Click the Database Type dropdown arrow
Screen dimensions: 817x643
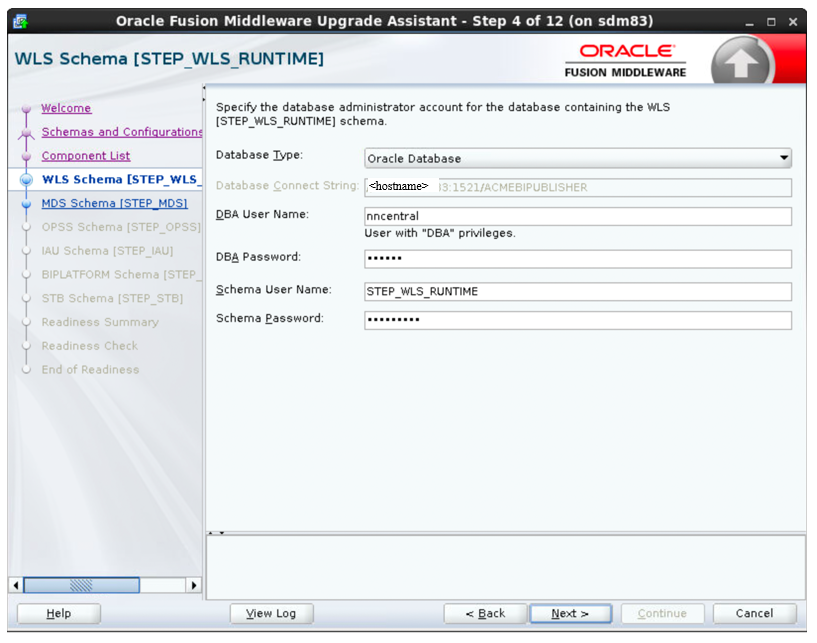point(784,158)
